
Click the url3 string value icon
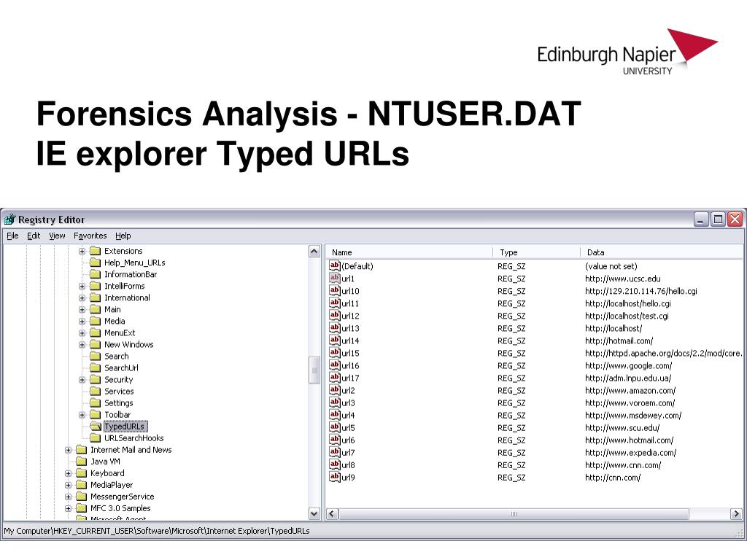[x=335, y=402]
